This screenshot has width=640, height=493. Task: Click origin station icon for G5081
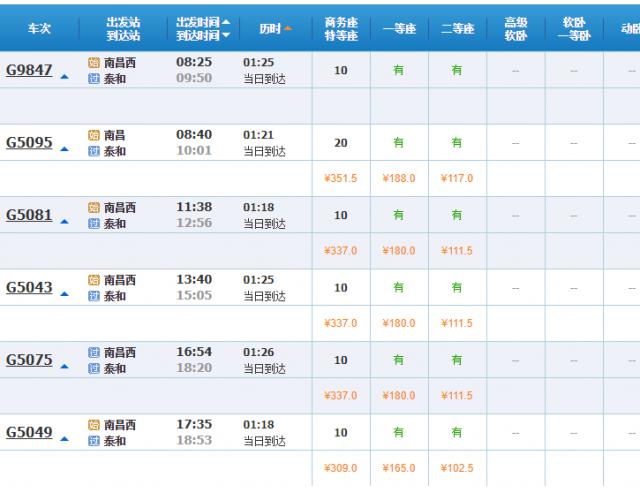[x=94, y=207]
